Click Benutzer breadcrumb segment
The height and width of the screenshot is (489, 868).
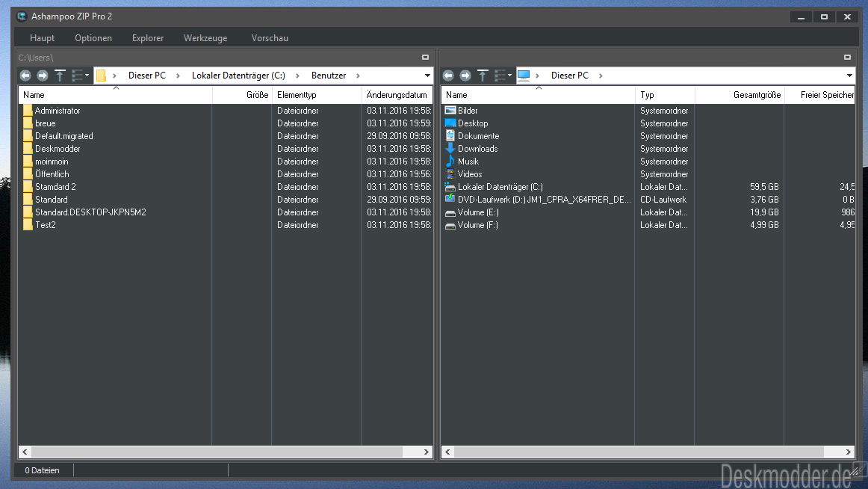pos(329,76)
